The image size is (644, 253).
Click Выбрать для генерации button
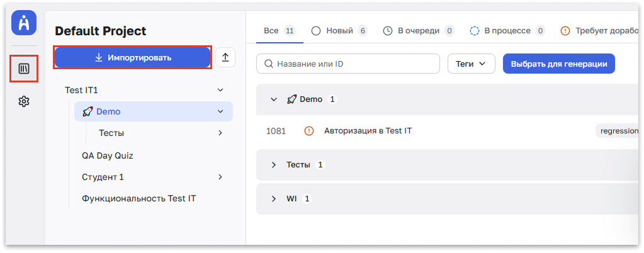(558, 64)
